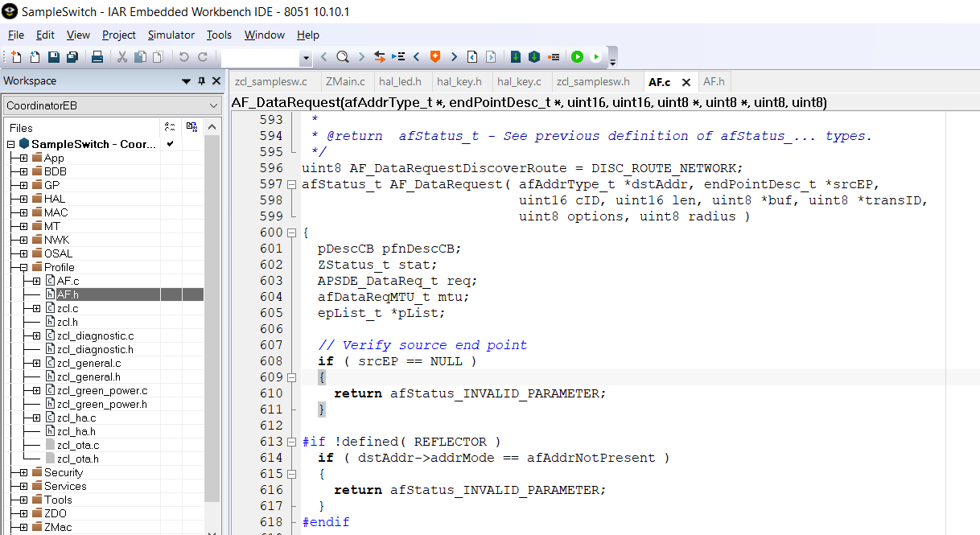Image resolution: width=980 pixels, height=535 pixels.
Task: Open the Workspace panel menu arrow
Action: (x=187, y=81)
